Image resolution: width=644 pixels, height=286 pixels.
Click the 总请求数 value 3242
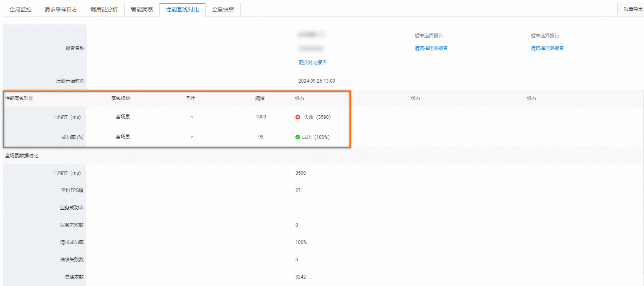pos(301,277)
